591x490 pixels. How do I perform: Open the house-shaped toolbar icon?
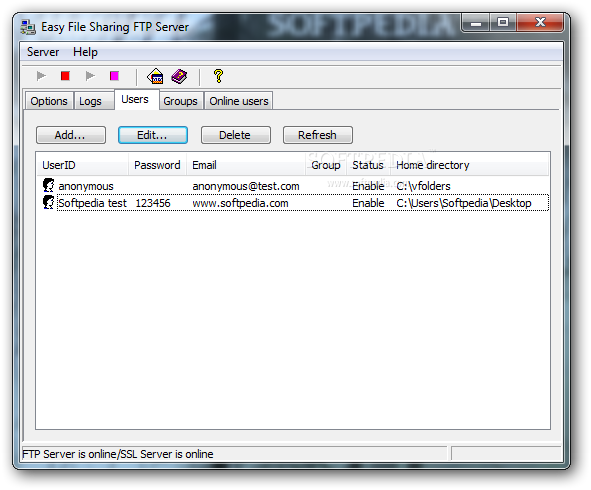[x=155, y=76]
